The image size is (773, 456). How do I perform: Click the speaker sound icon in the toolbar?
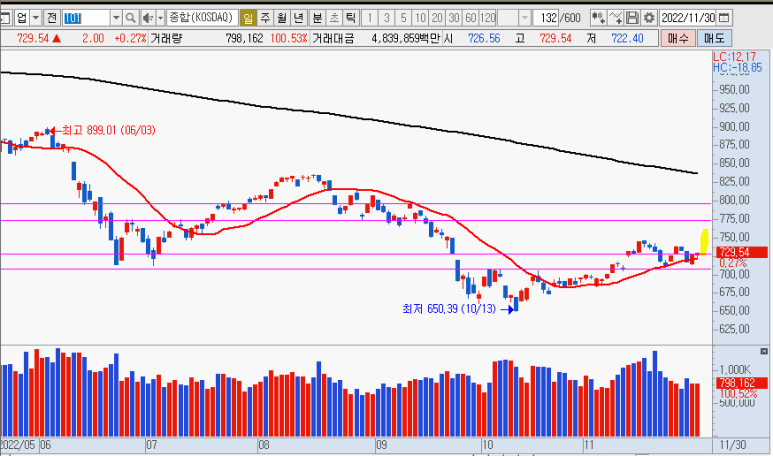147,19
